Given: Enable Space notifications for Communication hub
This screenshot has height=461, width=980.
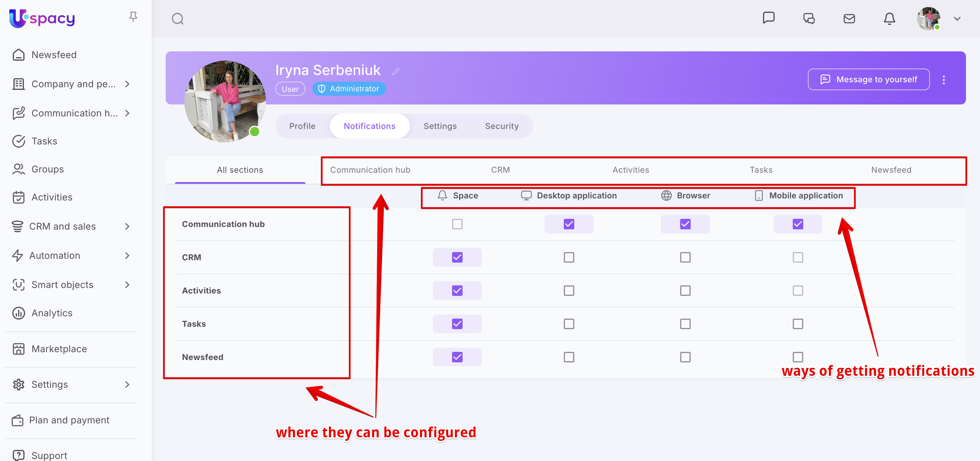Looking at the screenshot, I should point(457,224).
